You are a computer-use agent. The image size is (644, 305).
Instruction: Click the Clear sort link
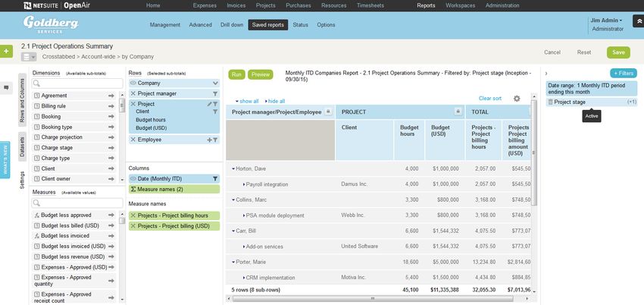(x=490, y=99)
